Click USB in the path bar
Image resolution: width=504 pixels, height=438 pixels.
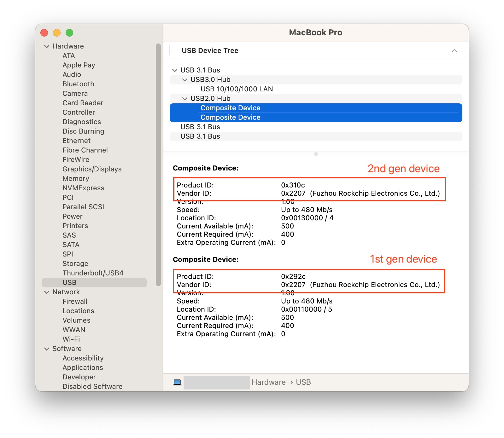[x=303, y=382]
